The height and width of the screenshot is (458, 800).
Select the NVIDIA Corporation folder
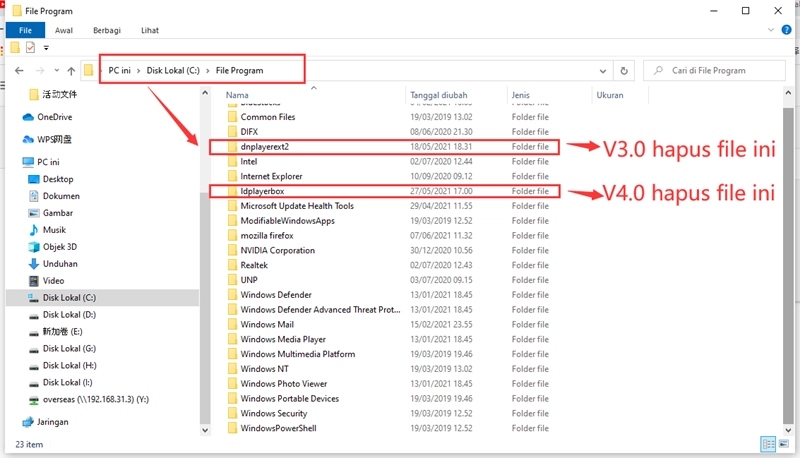tap(278, 250)
